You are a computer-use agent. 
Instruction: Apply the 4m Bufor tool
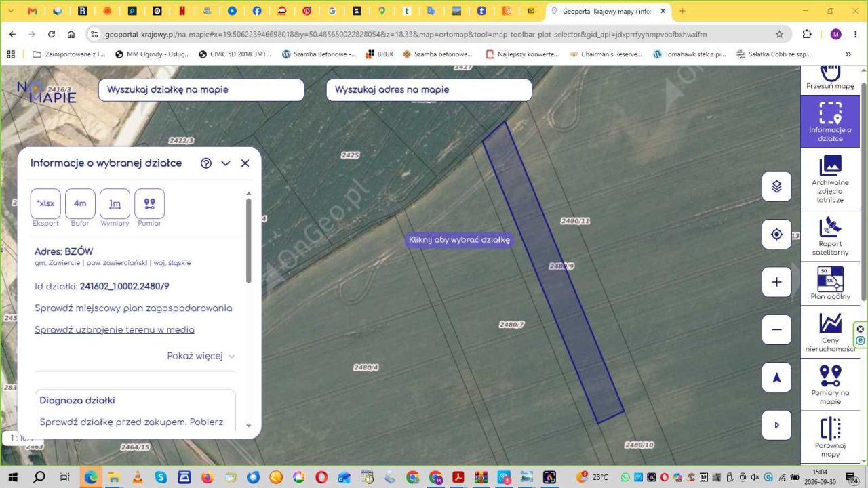(80, 204)
